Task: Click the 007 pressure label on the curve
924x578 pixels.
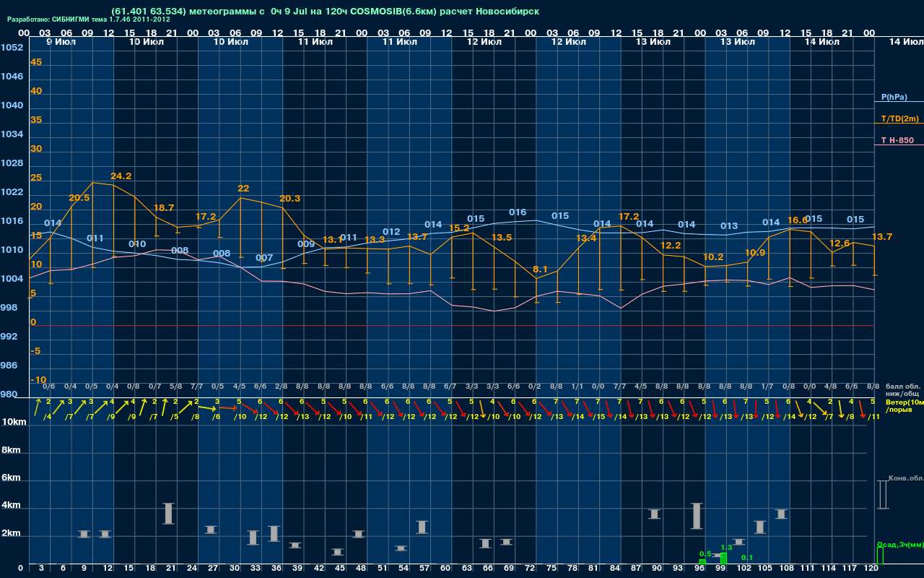Action: 264,258
